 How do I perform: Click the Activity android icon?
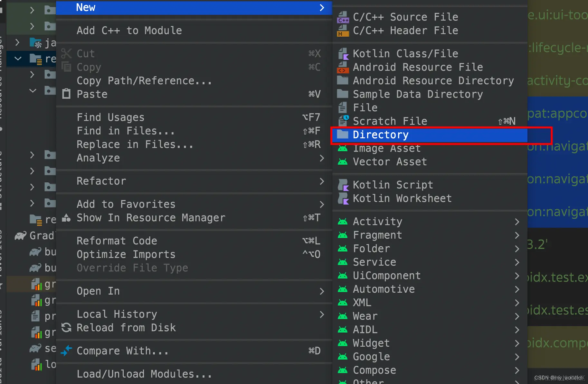[343, 222]
